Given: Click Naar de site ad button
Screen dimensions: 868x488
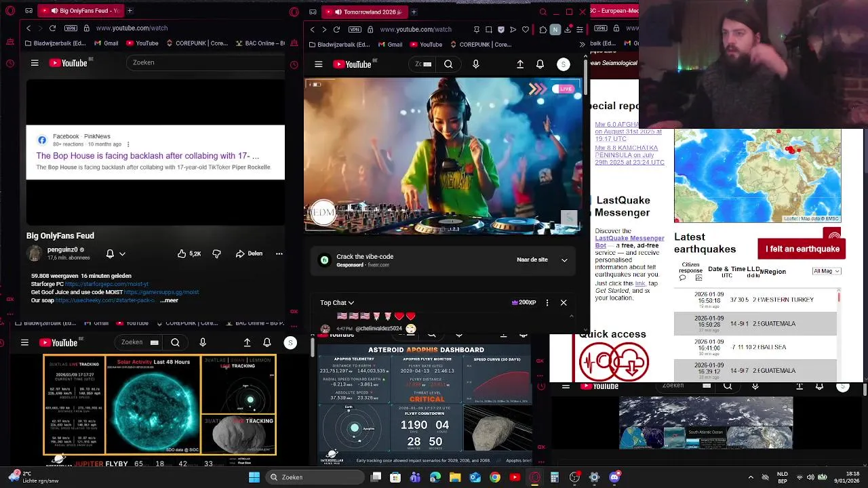Looking at the screenshot, I should [532, 260].
